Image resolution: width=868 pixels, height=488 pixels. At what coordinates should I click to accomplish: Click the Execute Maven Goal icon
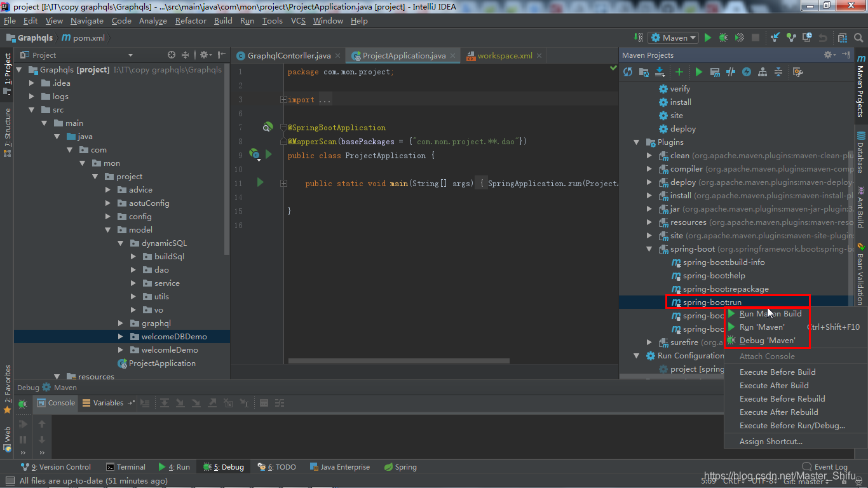715,72
